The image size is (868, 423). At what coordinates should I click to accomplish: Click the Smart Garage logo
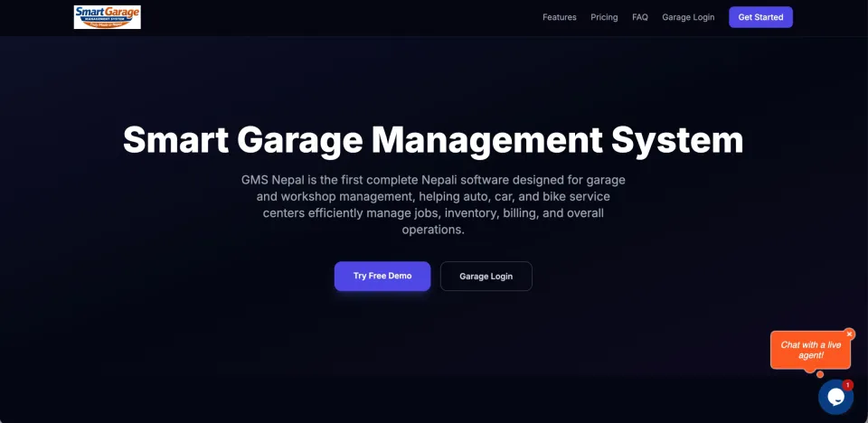(107, 17)
